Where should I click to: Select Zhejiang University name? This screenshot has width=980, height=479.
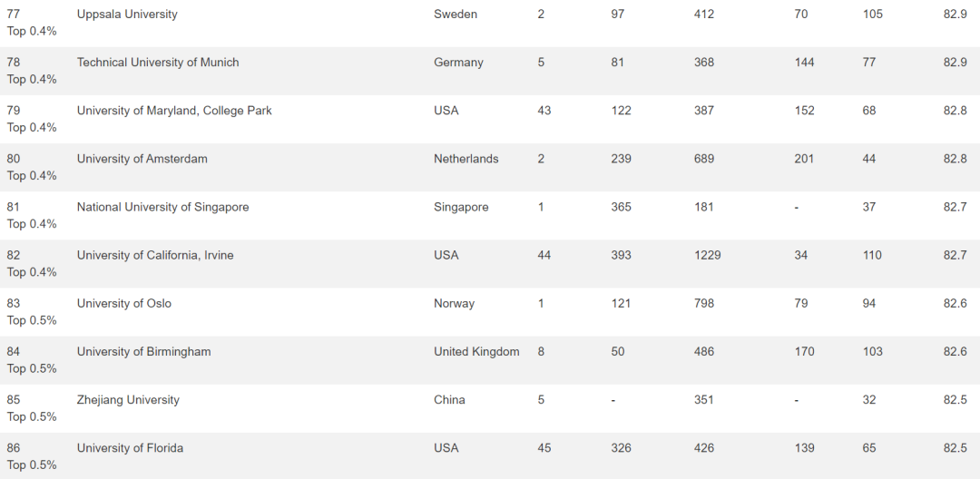128,400
